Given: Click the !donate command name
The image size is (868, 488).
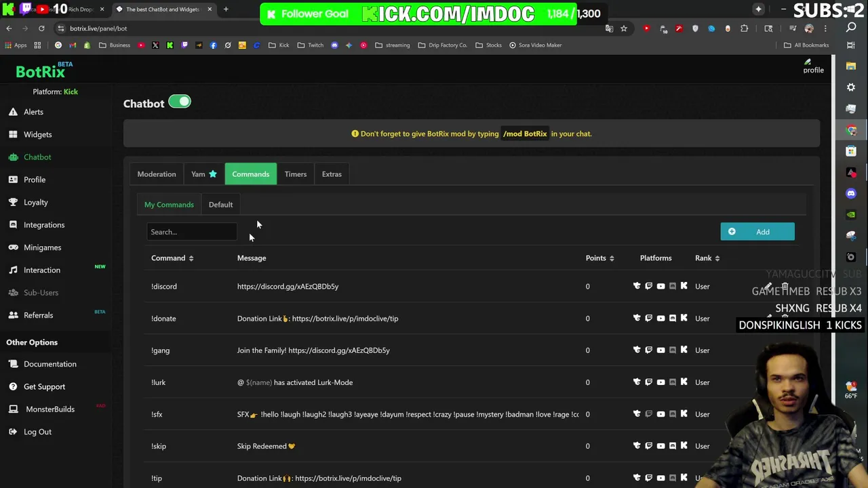Looking at the screenshot, I should coord(163,319).
